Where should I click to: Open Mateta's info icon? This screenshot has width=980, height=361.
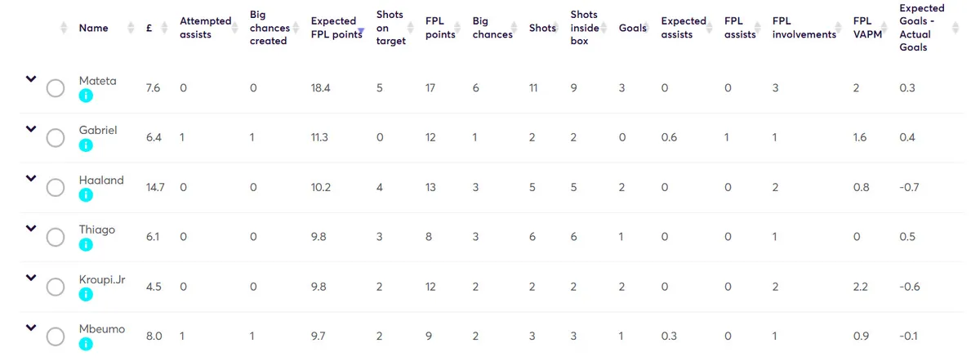(x=87, y=96)
